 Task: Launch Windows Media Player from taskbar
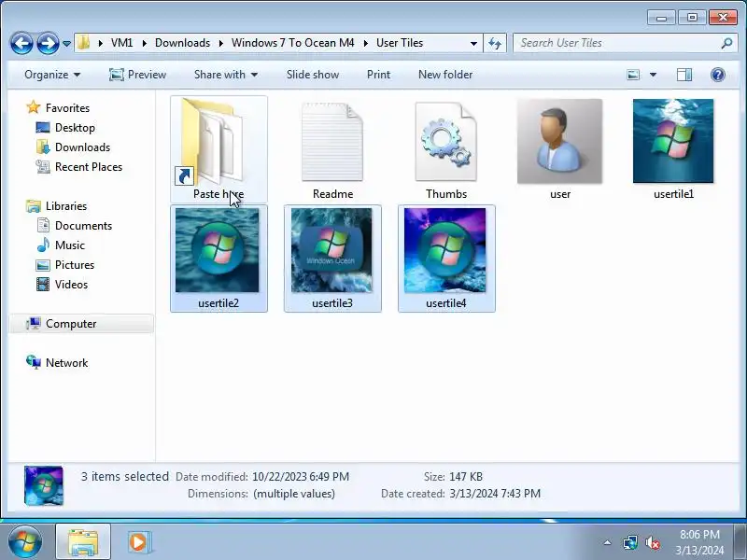(138, 542)
